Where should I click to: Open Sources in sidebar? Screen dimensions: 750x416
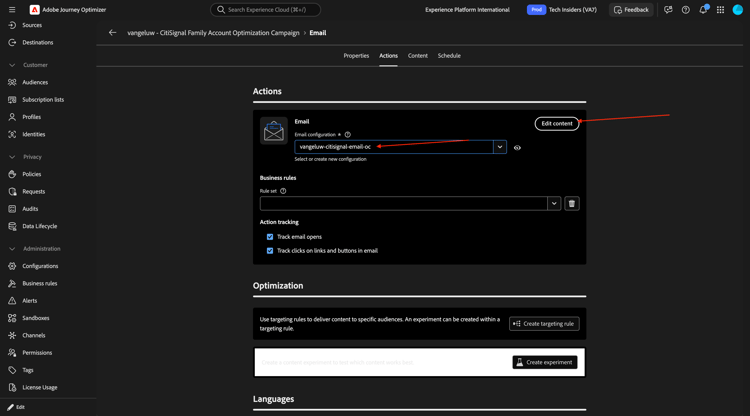[x=32, y=25]
